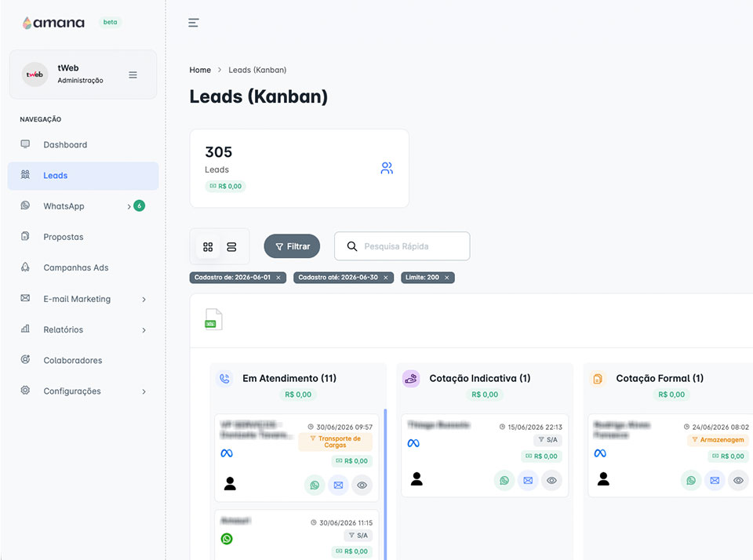Click the amana logo
The width and height of the screenshot is (753, 560).
pos(53,23)
